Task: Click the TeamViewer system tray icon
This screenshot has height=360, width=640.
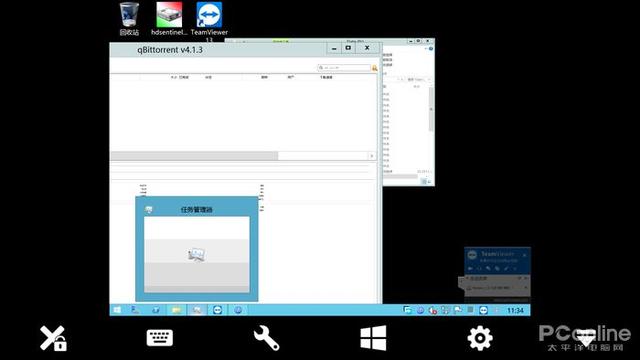Action: pyautogui.click(x=484, y=311)
